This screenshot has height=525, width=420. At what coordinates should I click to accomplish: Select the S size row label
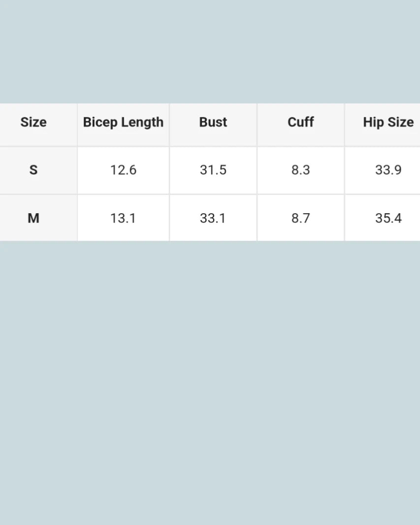(x=33, y=170)
